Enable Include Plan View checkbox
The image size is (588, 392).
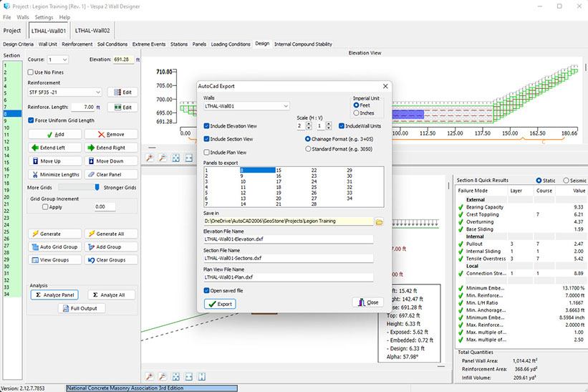tap(207, 152)
